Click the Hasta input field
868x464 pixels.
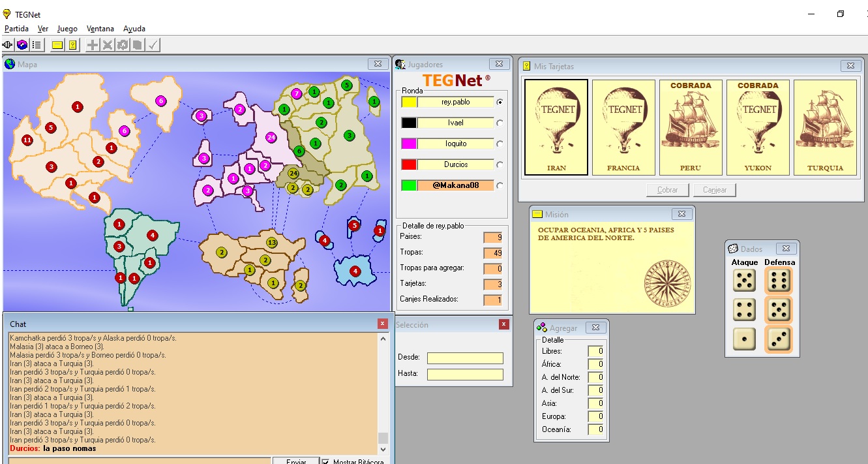coord(466,375)
